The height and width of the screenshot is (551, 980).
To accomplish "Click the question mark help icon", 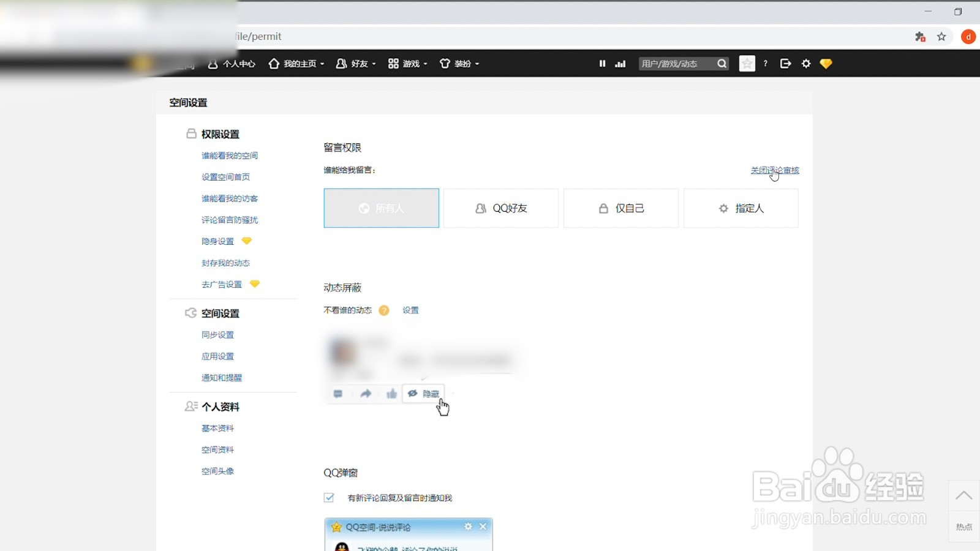I will [766, 64].
